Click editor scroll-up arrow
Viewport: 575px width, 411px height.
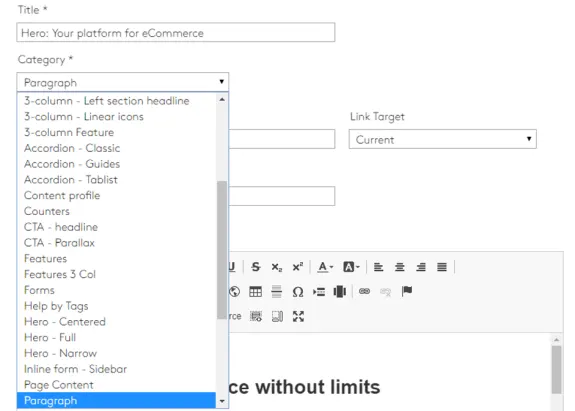click(x=556, y=340)
